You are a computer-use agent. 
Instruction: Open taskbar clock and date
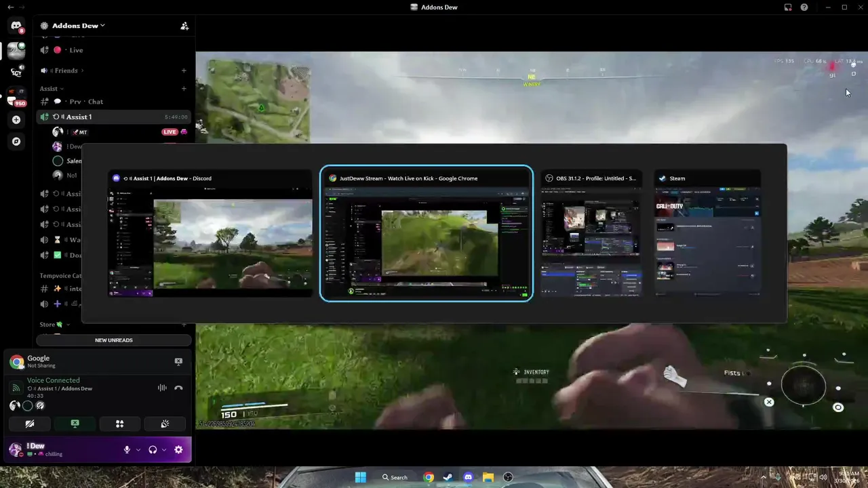click(x=847, y=477)
